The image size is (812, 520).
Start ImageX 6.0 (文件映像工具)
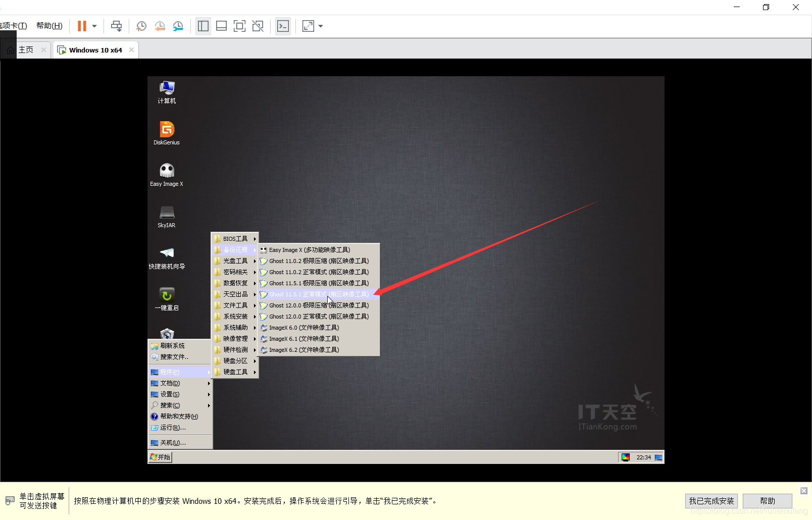pyautogui.click(x=319, y=328)
